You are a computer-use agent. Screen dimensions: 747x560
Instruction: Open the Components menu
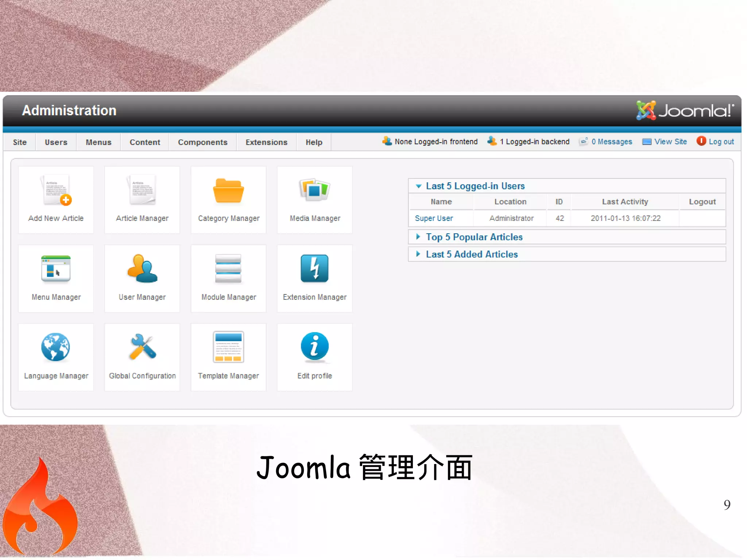[202, 142]
